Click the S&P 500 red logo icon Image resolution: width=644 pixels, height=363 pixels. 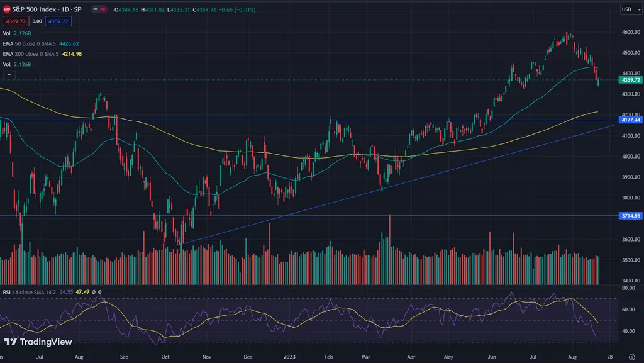point(6,11)
